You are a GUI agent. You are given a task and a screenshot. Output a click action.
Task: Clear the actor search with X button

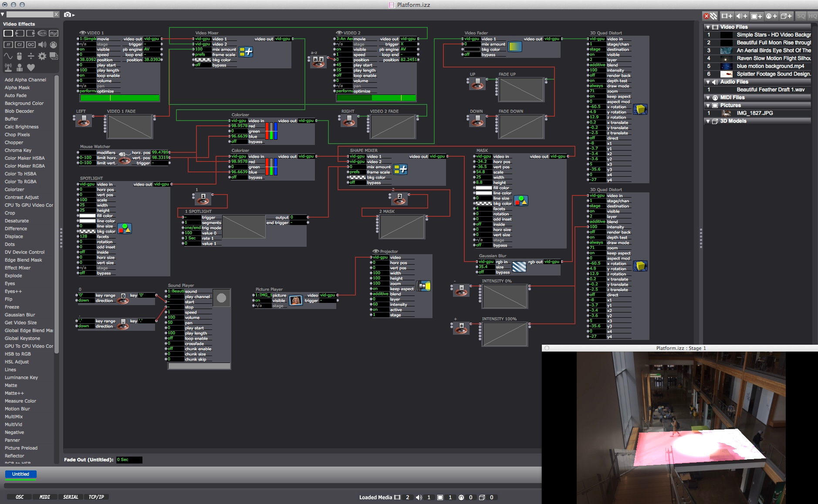tap(56, 14)
